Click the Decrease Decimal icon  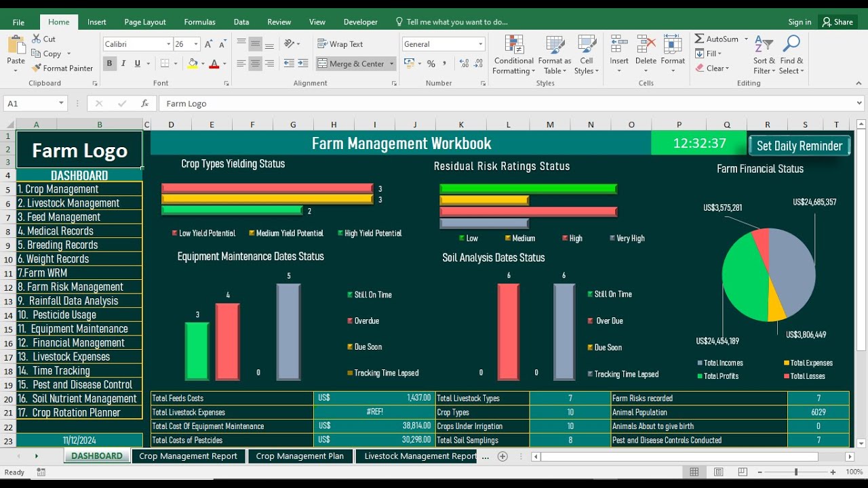478,64
